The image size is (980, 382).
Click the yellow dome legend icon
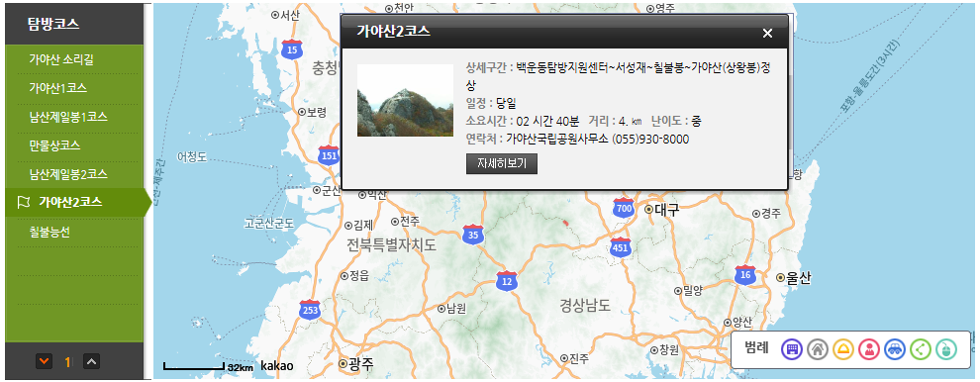point(843,349)
